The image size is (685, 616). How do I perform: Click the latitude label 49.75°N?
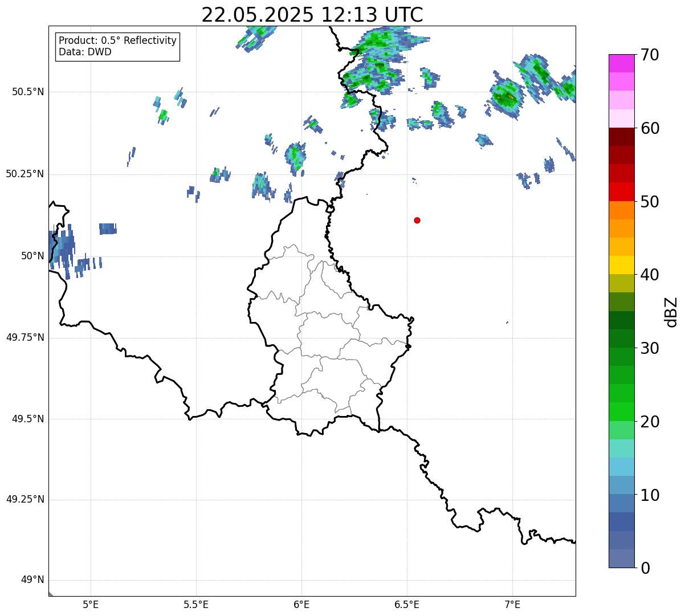pos(25,337)
